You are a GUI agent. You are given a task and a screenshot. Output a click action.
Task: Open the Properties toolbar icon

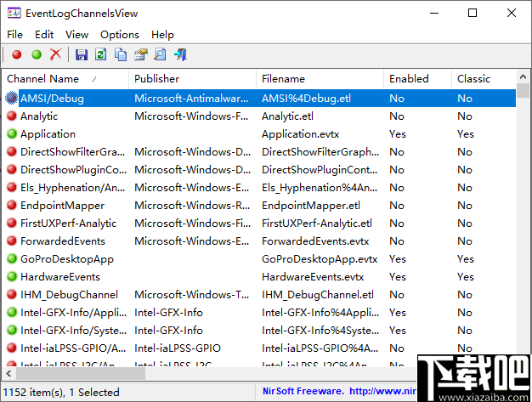(x=141, y=54)
